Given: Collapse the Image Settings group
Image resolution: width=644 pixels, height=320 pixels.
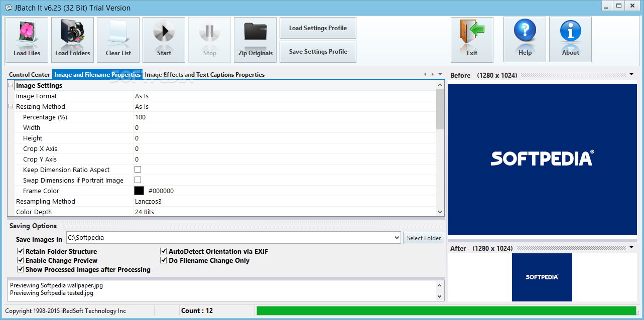Looking at the screenshot, I should pyautogui.click(x=11, y=85).
